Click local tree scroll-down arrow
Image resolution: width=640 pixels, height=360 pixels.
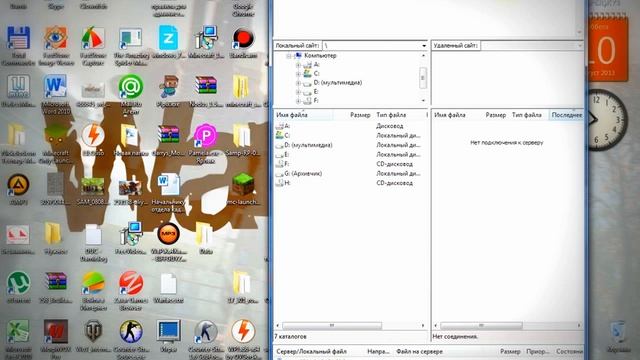click(x=423, y=100)
